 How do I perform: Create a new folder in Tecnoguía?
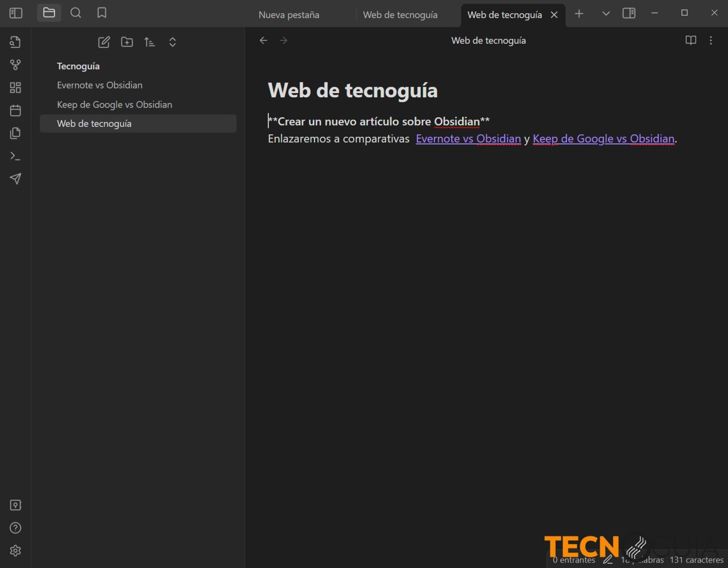coord(127,42)
